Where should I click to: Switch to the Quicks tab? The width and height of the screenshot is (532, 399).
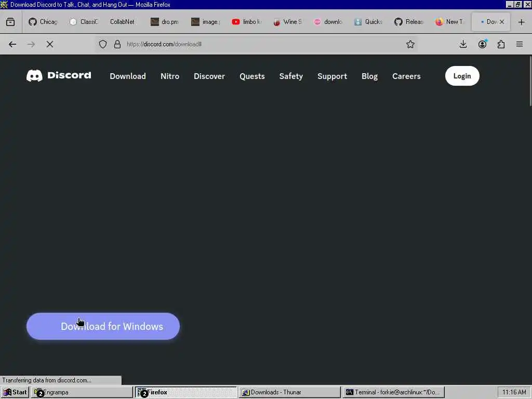pos(368,22)
